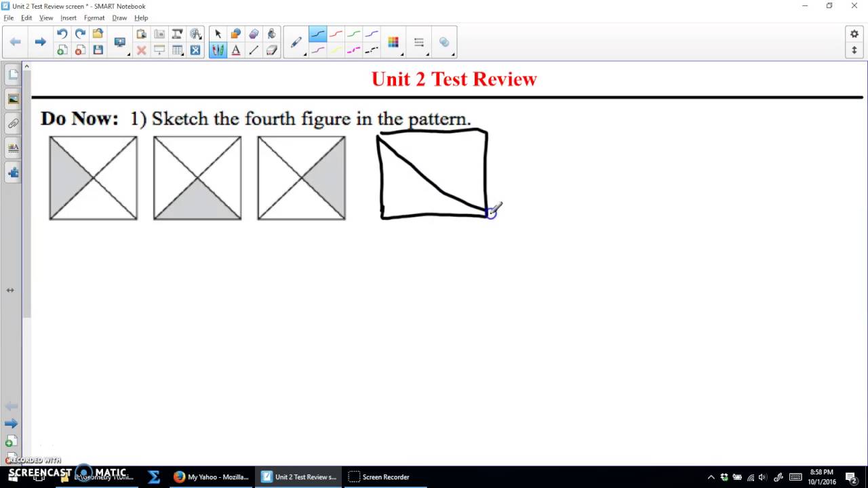
Task: Open the transparency setting icon
Action: point(444,42)
